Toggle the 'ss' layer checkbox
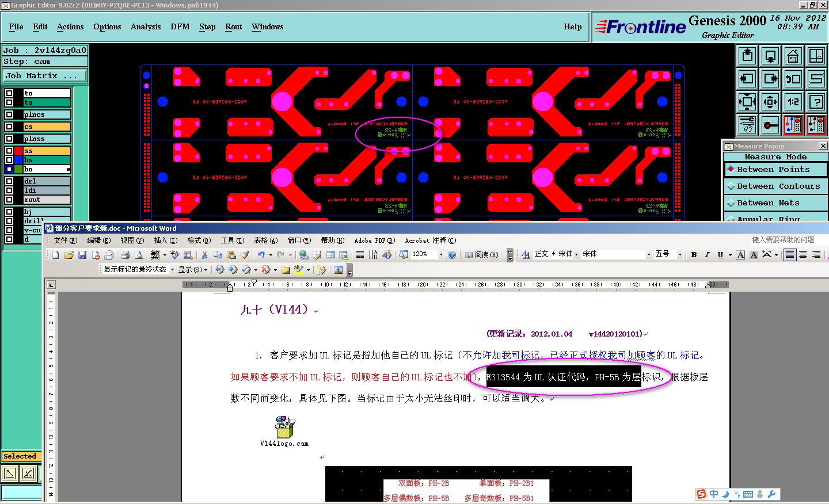Screen dimensions: 829x504 coord(9,151)
